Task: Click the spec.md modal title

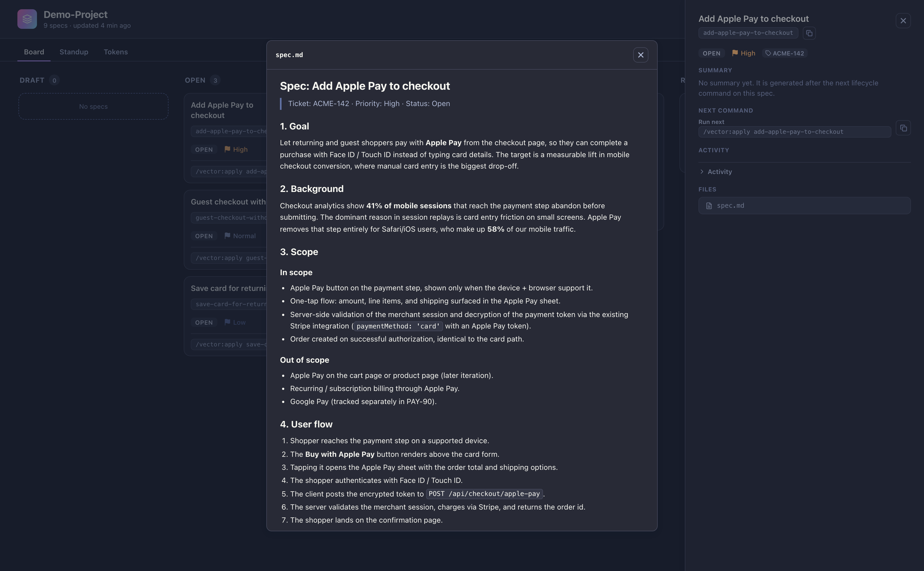Action: tap(289, 55)
